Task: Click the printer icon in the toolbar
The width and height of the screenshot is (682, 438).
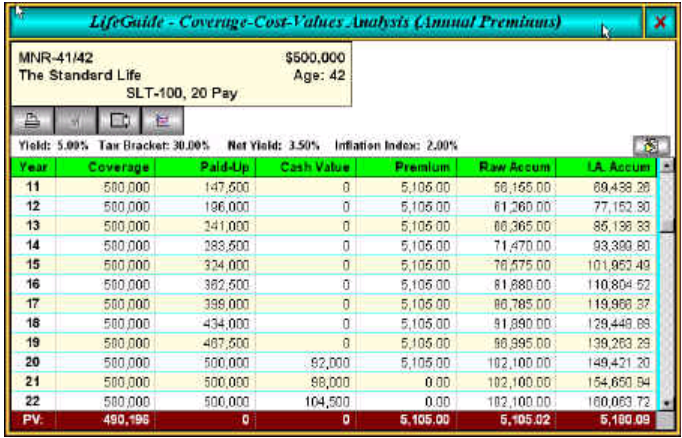Action: coord(33,120)
